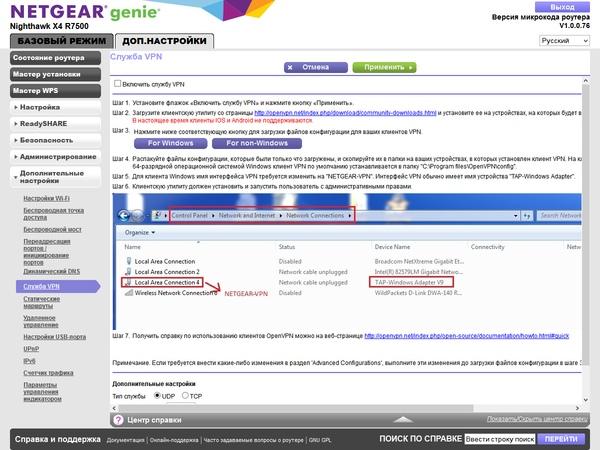Click the NETGEAR genie logo
Image resolution: width=600 pixels, height=450 pixels.
[x=84, y=13]
